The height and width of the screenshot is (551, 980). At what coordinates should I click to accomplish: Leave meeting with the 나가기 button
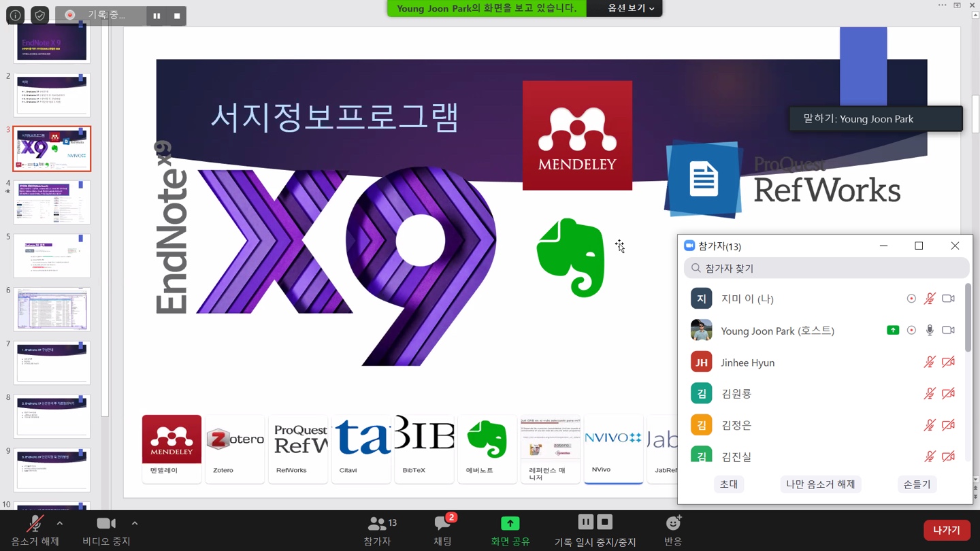click(x=946, y=530)
